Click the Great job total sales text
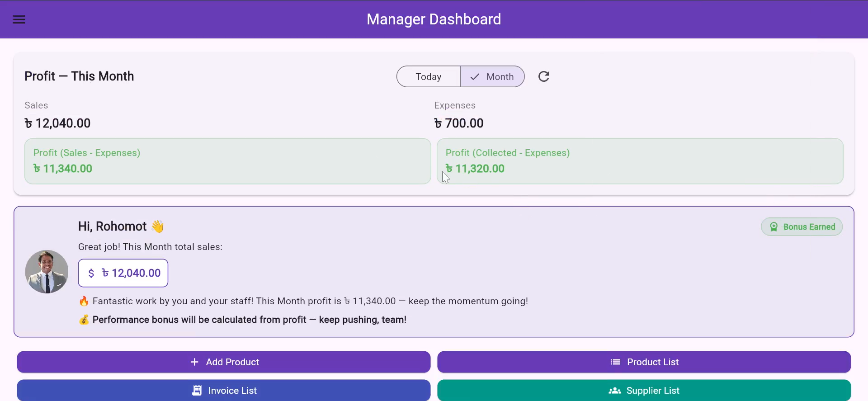Image resolution: width=868 pixels, height=401 pixels. pos(150,247)
